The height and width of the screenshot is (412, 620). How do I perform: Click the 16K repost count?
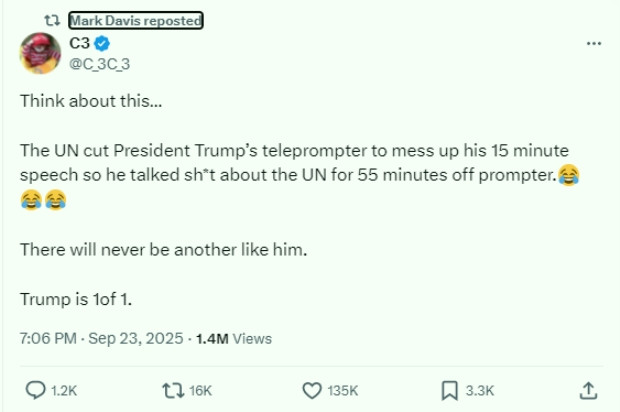point(201,390)
